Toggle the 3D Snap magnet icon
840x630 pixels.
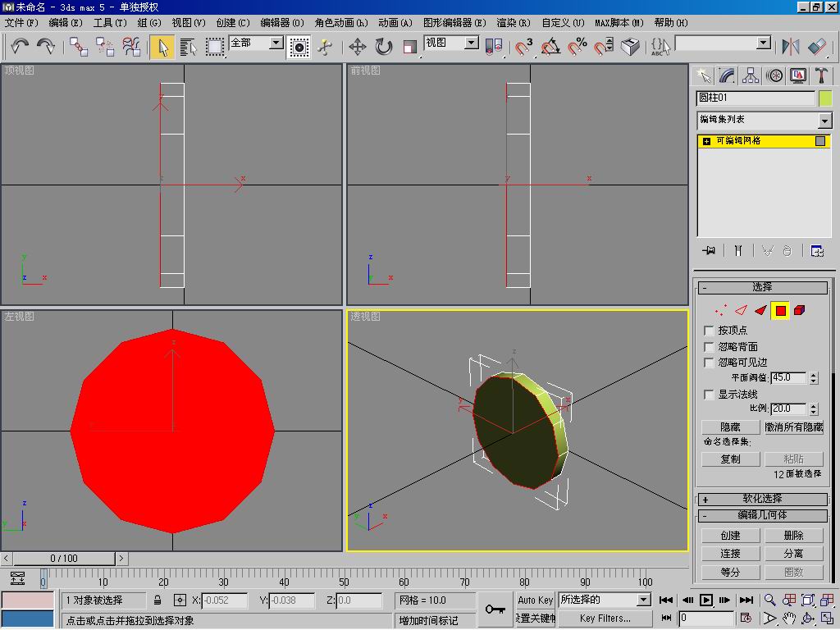point(523,47)
